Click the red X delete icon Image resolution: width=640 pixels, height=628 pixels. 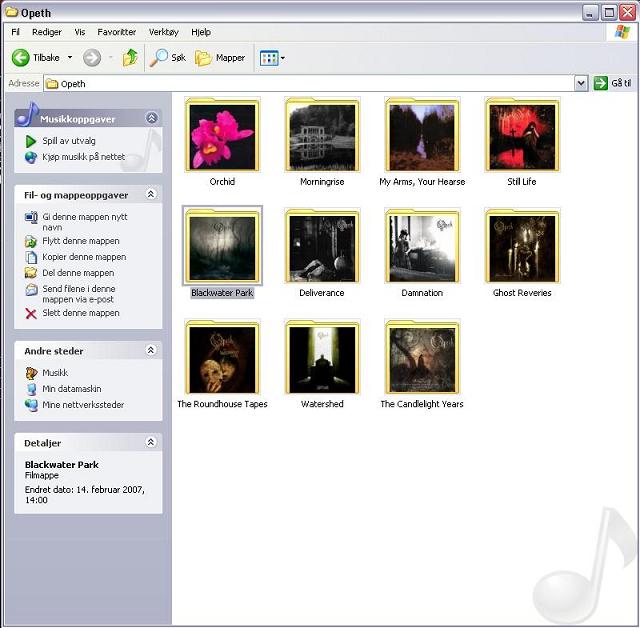coord(31,314)
